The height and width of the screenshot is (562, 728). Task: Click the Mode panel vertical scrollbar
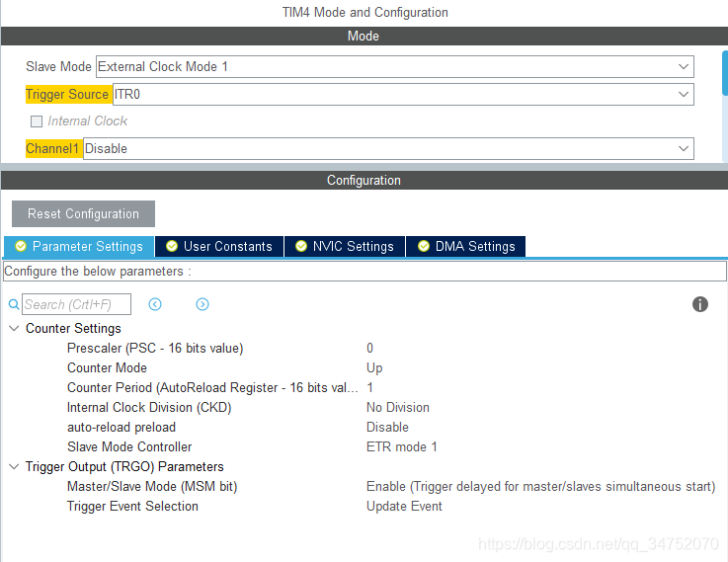[725, 73]
